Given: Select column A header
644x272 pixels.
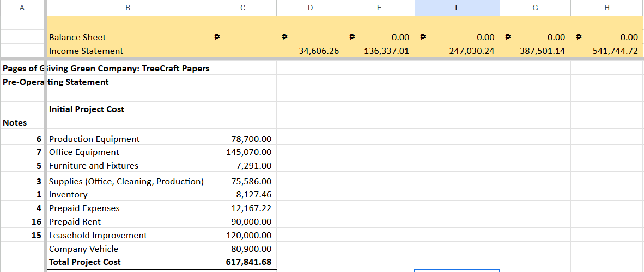Looking at the screenshot, I should (x=21, y=8).
